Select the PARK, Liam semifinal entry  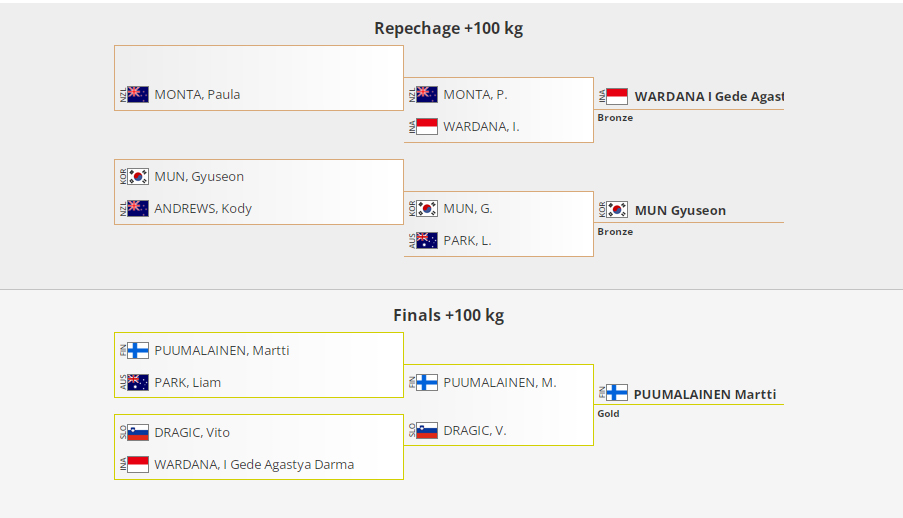188,383
